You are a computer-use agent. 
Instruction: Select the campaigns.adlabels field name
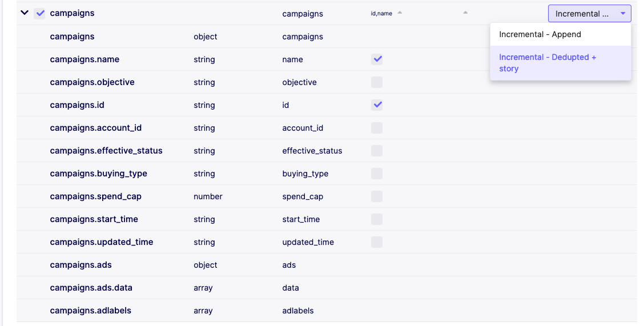[x=90, y=311]
